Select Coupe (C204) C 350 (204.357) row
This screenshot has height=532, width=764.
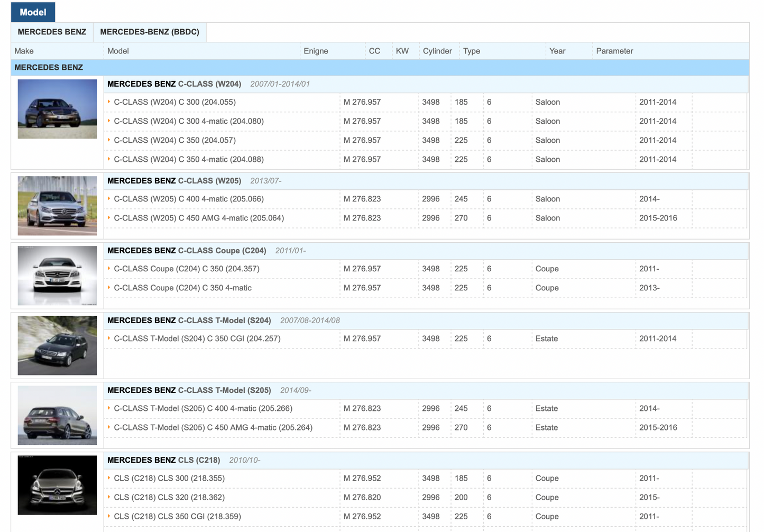pyautogui.click(x=426, y=269)
